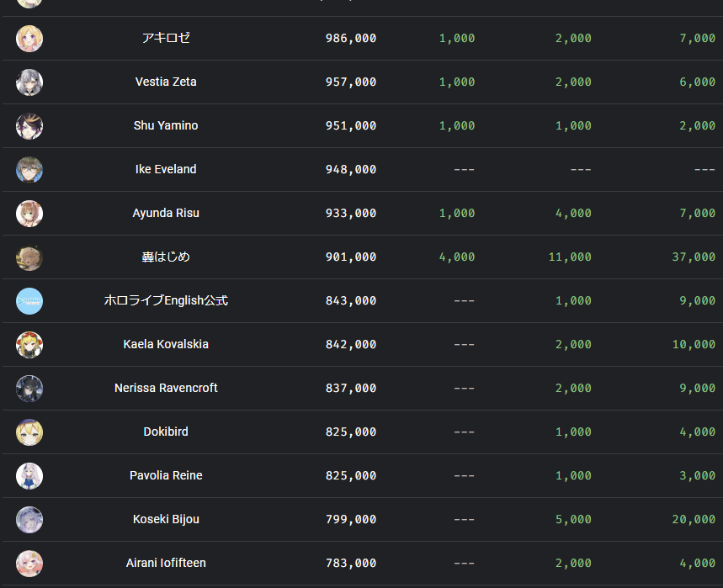This screenshot has height=588, width=723.
Task: Open 轟はじめ's avatar icon
Action: (x=29, y=257)
